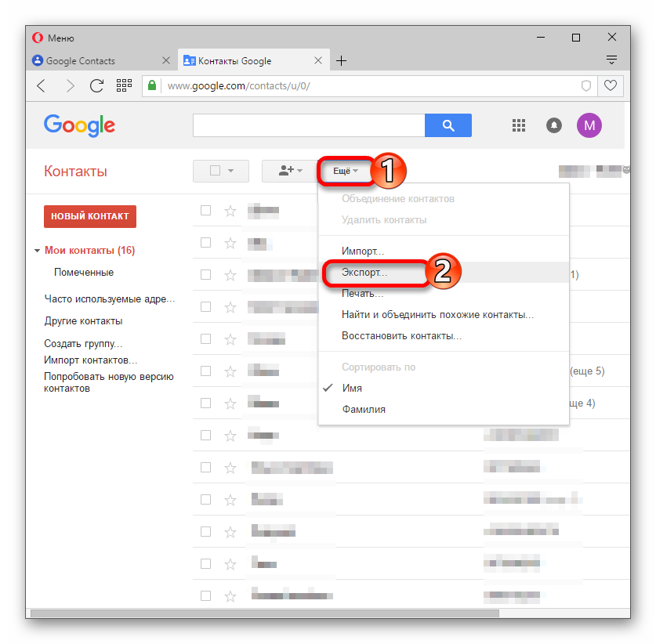
Task: Open the Opera Меню button
Action: pyautogui.click(x=53, y=38)
